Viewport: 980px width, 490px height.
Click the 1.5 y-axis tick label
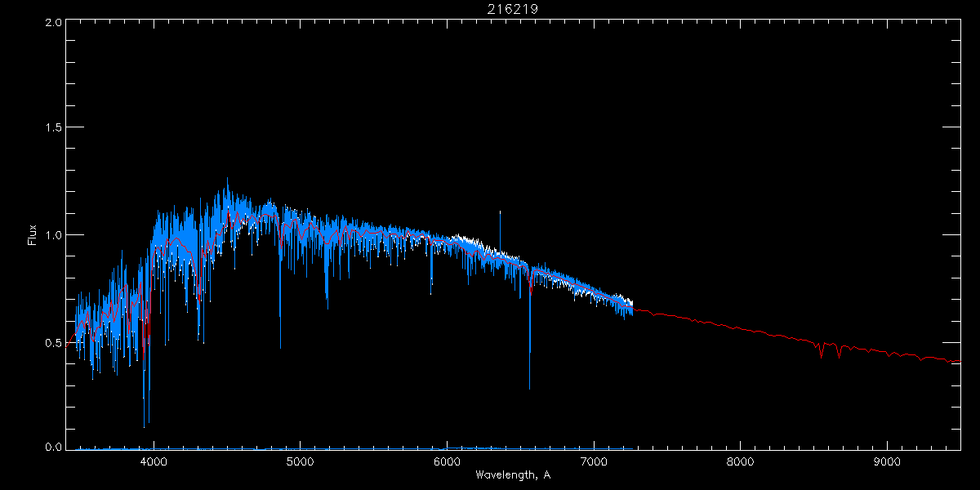point(53,127)
